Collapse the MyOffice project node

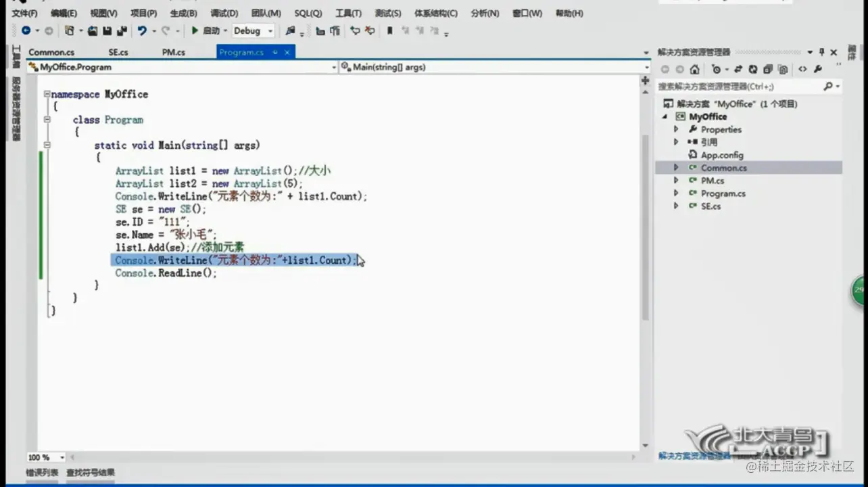665,116
